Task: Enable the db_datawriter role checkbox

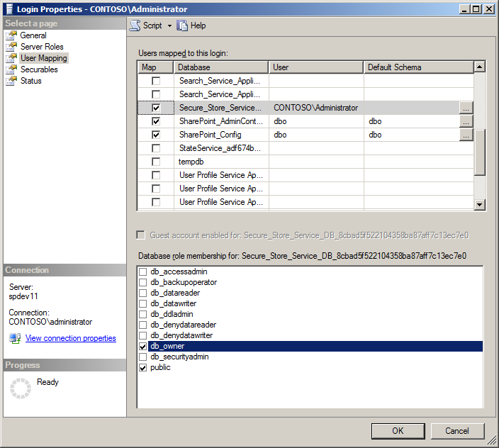Action: tap(143, 303)
